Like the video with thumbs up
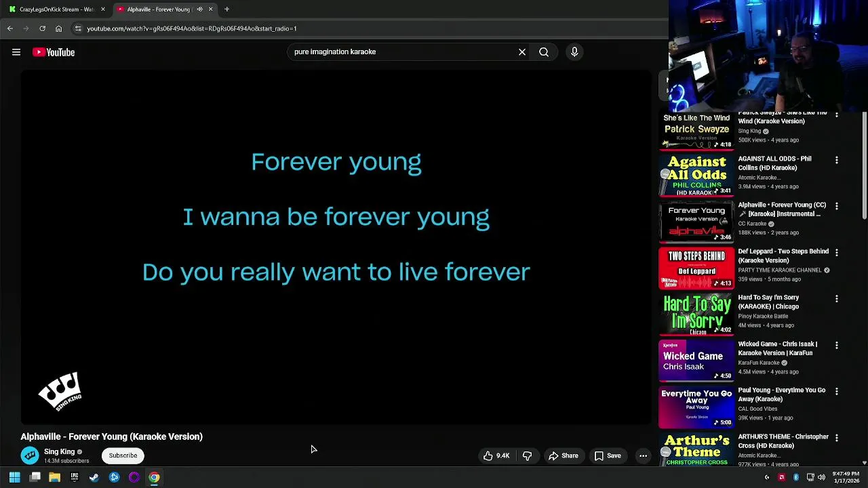868x488 pixels. (496, 456)
